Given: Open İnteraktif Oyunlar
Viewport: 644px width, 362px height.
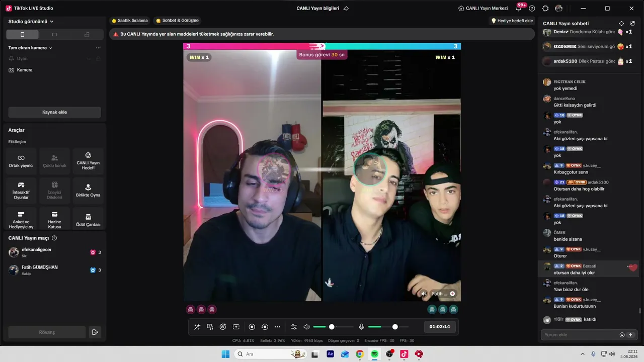Looking at the screenshot, I should 21,191.
